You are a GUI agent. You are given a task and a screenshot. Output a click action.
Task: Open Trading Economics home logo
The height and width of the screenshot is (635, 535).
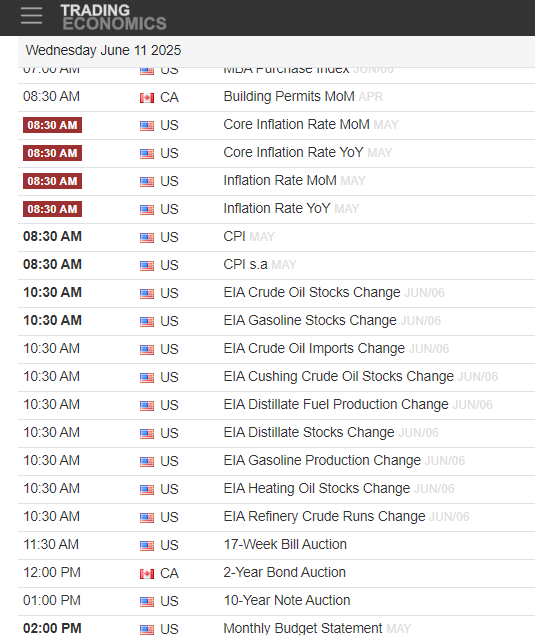(x=113, y=17)
